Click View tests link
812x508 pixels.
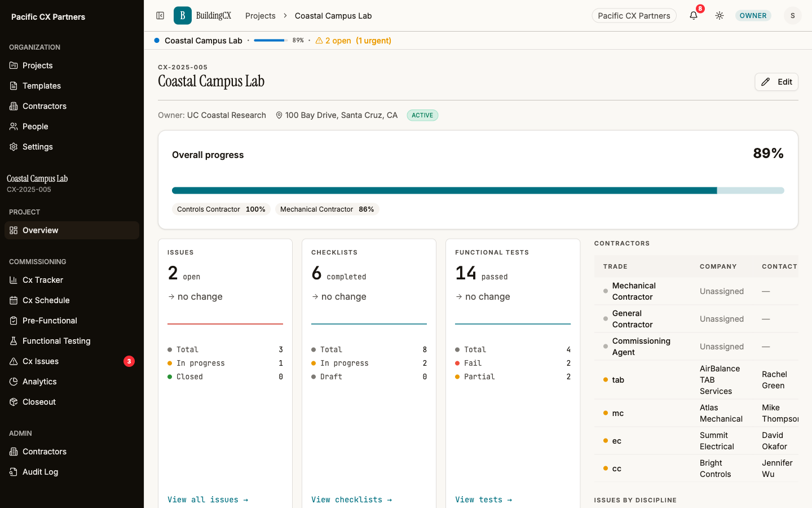tap(483, 500)
